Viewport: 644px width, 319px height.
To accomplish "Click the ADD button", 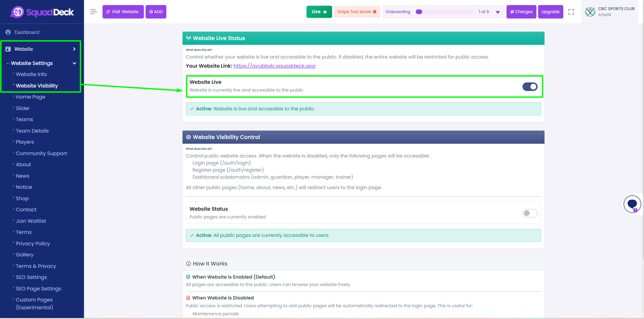I will [156, 12].
